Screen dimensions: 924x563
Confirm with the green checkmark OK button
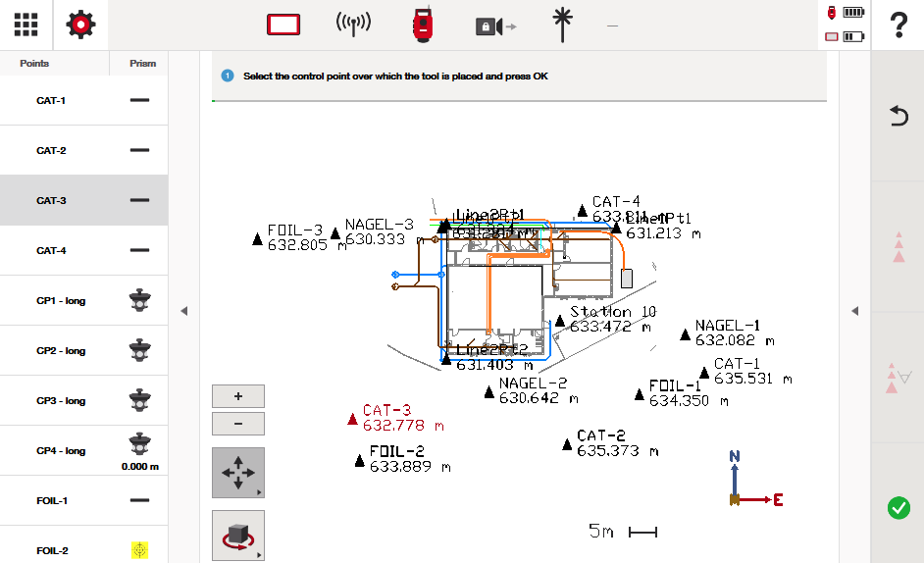click(898, 508)
